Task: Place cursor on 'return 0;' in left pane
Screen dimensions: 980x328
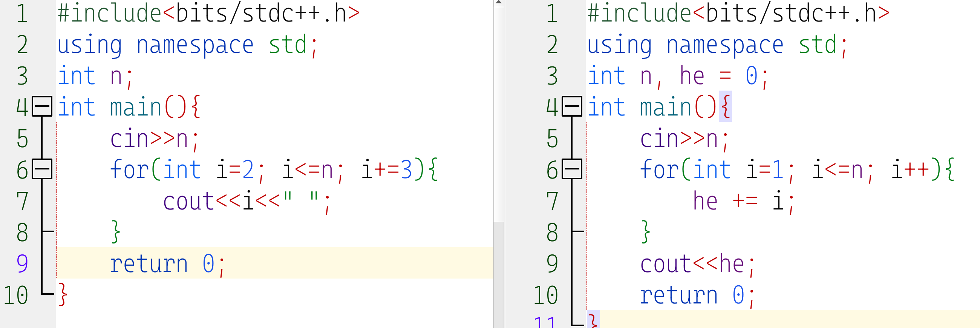Action: tap(167, 264)
